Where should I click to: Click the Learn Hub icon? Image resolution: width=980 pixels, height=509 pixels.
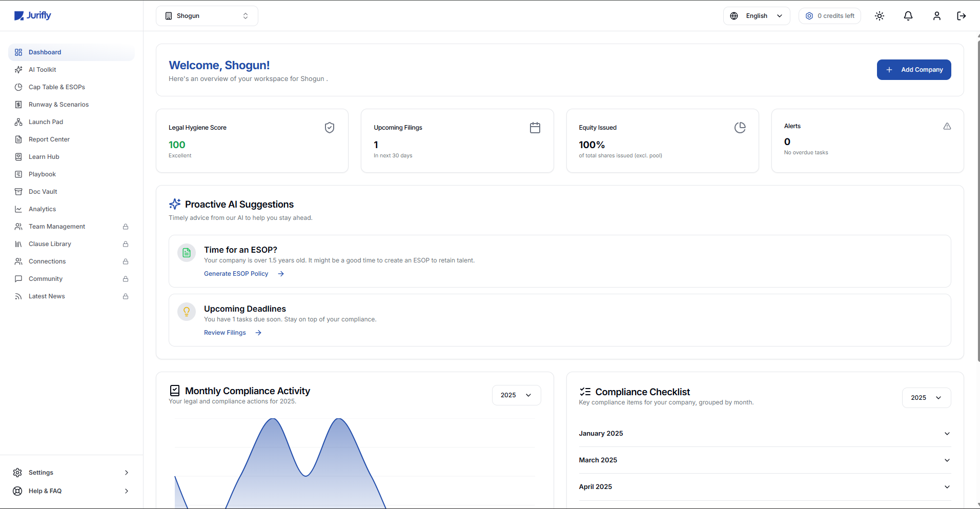18,157
